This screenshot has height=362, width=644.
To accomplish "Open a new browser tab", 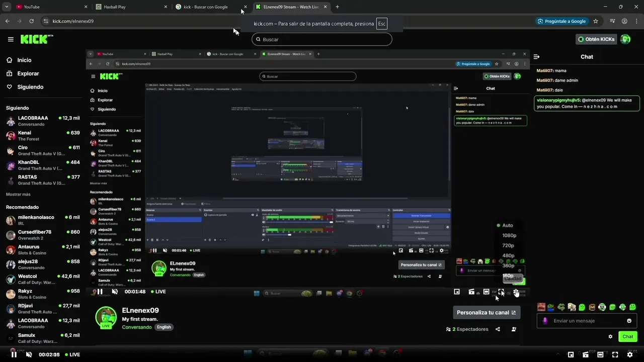I will tap(337, 7).
